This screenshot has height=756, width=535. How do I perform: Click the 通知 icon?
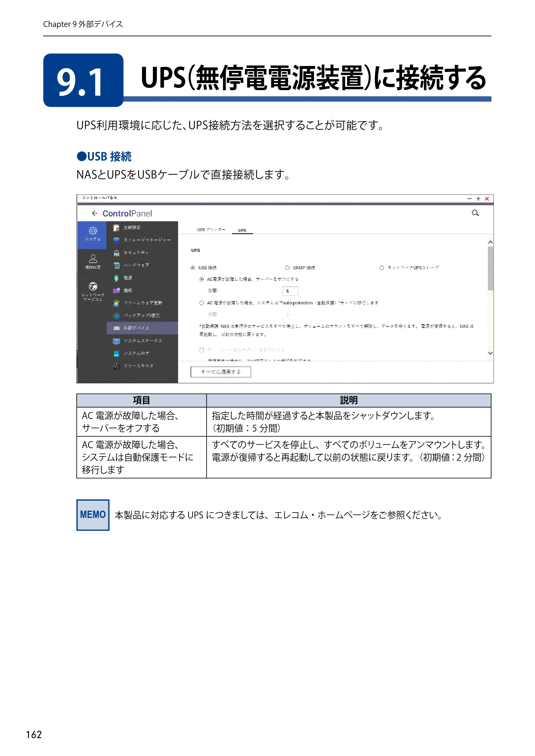click(116, 290)
